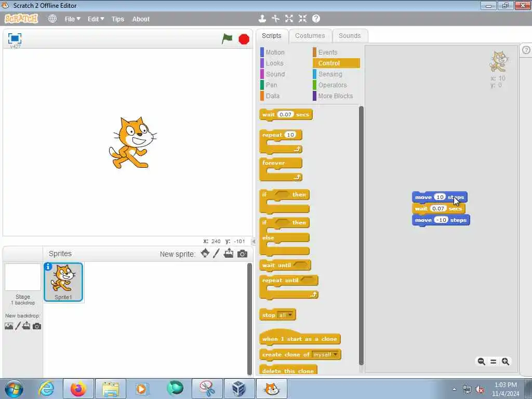Screen dimensions: 532x399
Task: Select the Grow sprite tool
Action: 289,19
